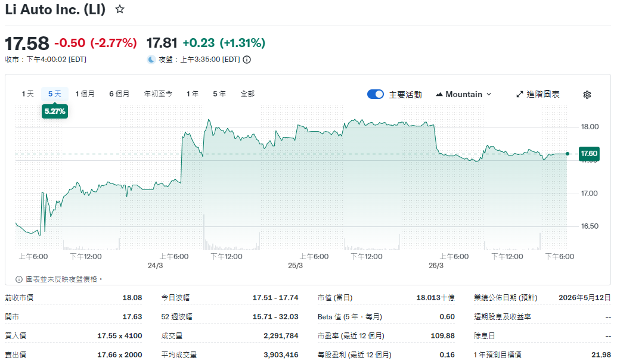Open the chart settings gear
Viewport: 617px width, 364px height.
click(x=587, y=94)
